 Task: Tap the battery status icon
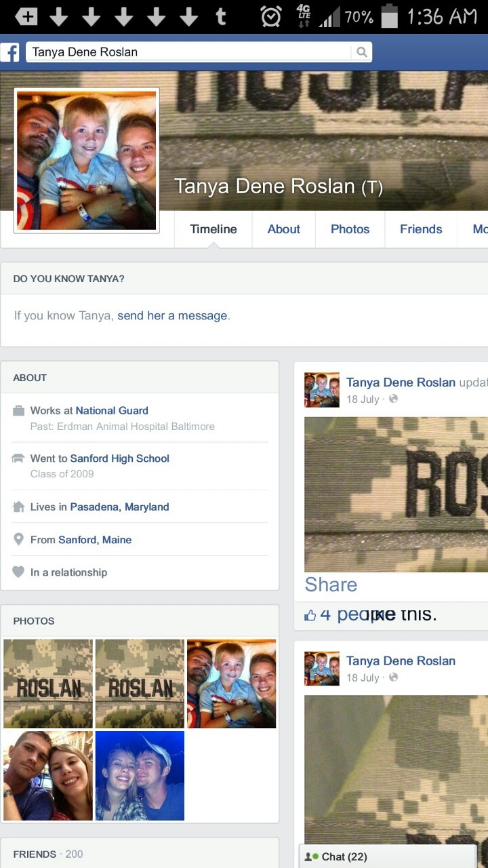(x=389, y=16)
